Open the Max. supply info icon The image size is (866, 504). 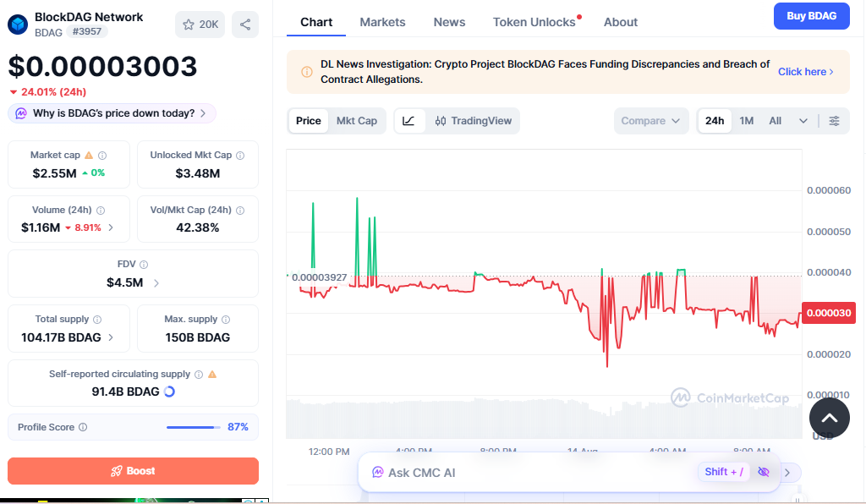point(226,319)
